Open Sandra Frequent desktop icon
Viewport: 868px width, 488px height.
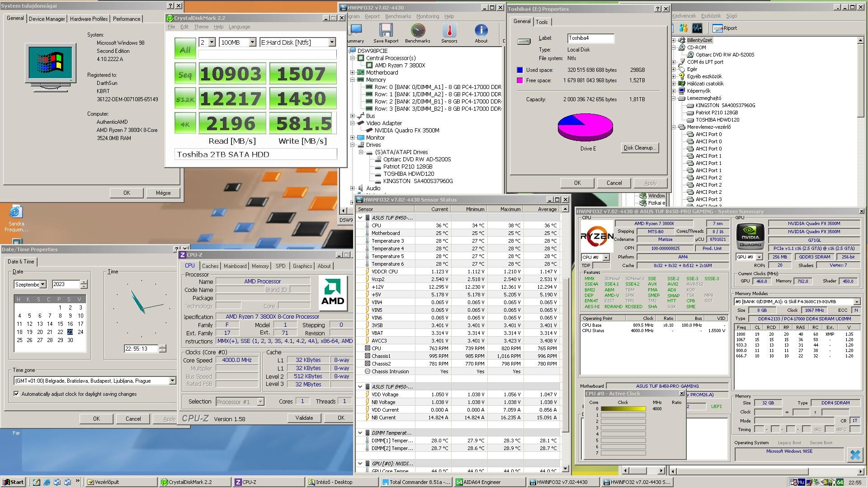(16, 219)
